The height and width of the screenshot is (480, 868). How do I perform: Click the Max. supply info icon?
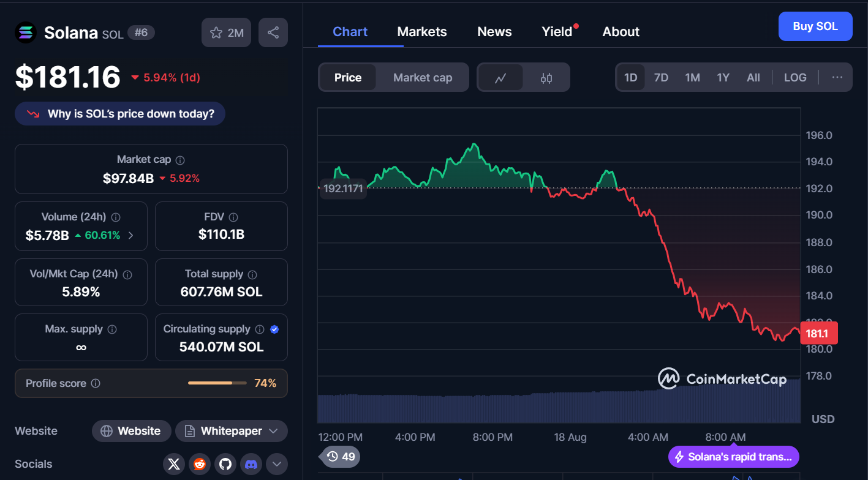coord(112,329)
